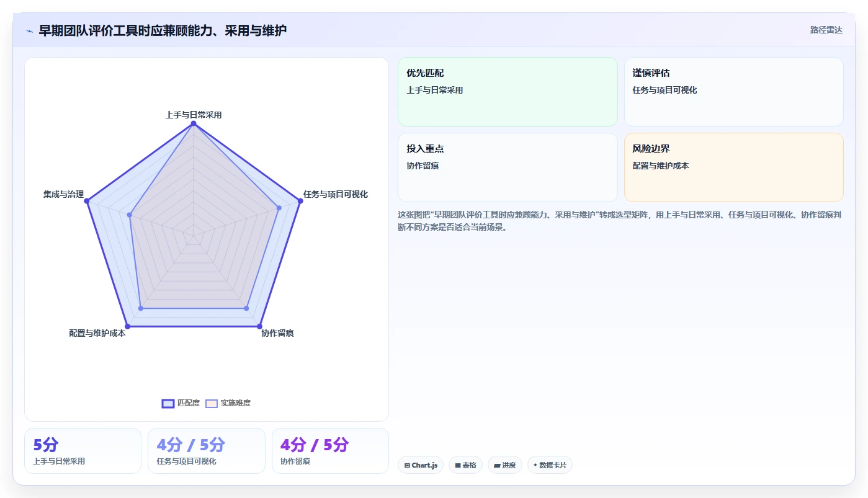Click the 5分 上手与日常采用 stat card
The image size is (868, 498).
83,451
